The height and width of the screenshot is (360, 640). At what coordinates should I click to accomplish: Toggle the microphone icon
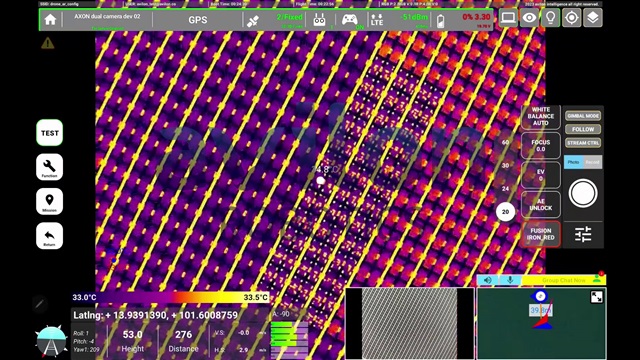(510, 280)
